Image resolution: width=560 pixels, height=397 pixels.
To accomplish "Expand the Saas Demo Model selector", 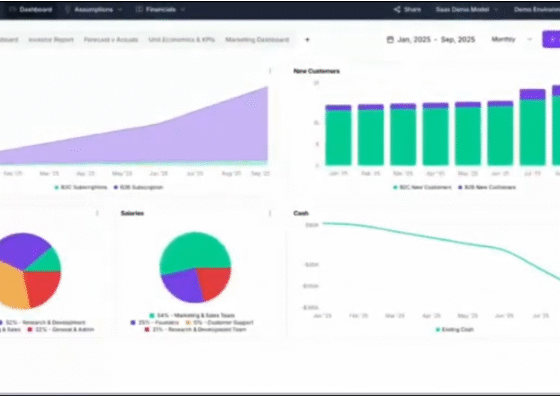I will (x=467, y=10).
